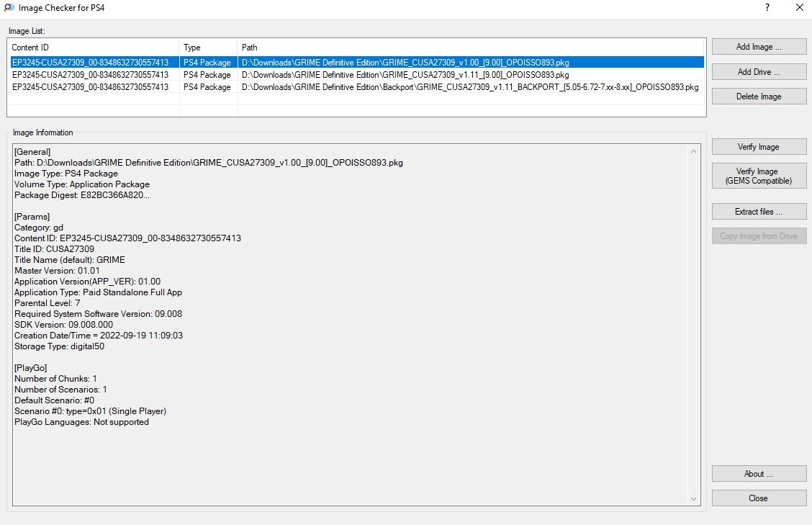Open the Add Drive dialog
Viewport: 812px width, 525px height.
tap(759, 71)
